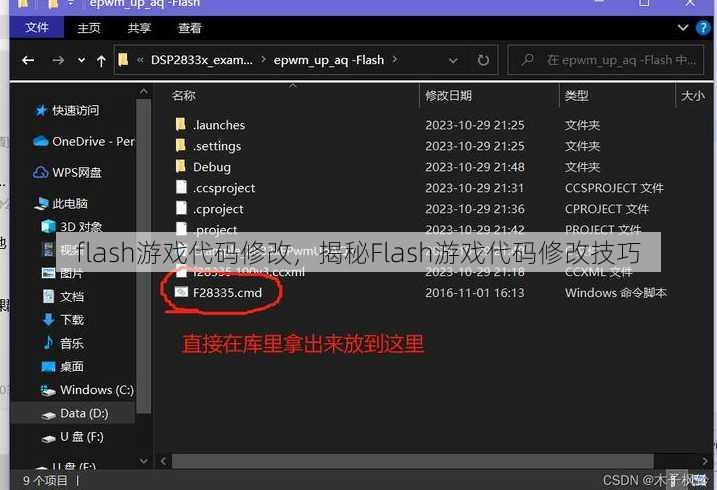This screenshot has width=717, height=490.
Task: Switch to the 共享 ribbon tab
Action: pyautogui.click(x=139, y=28)
